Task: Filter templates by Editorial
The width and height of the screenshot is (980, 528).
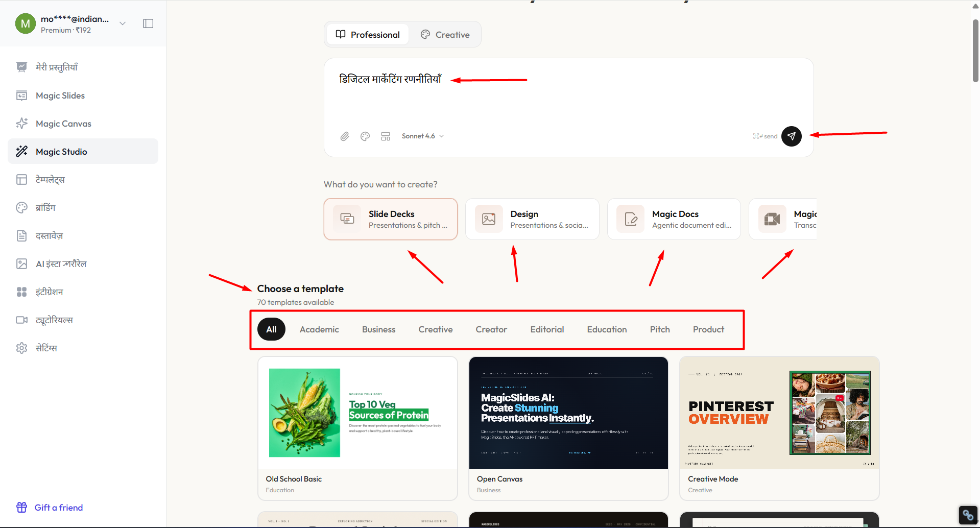Action: click(547, 329)
